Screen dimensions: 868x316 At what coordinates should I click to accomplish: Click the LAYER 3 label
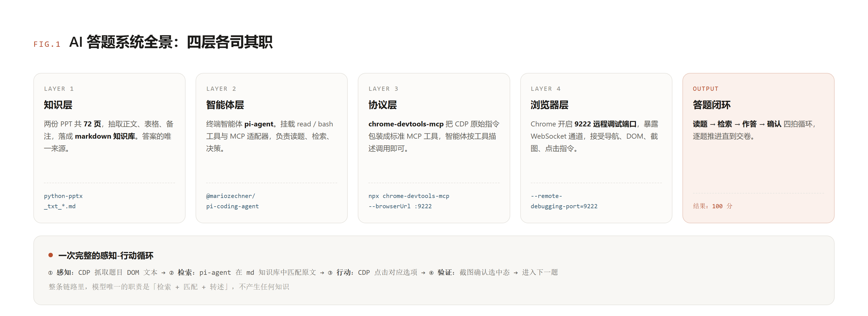pyautogui.click(x=383, y=89)
